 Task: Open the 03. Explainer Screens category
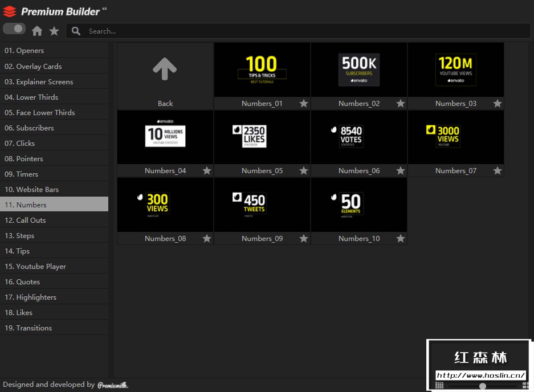tap(54, 81)
